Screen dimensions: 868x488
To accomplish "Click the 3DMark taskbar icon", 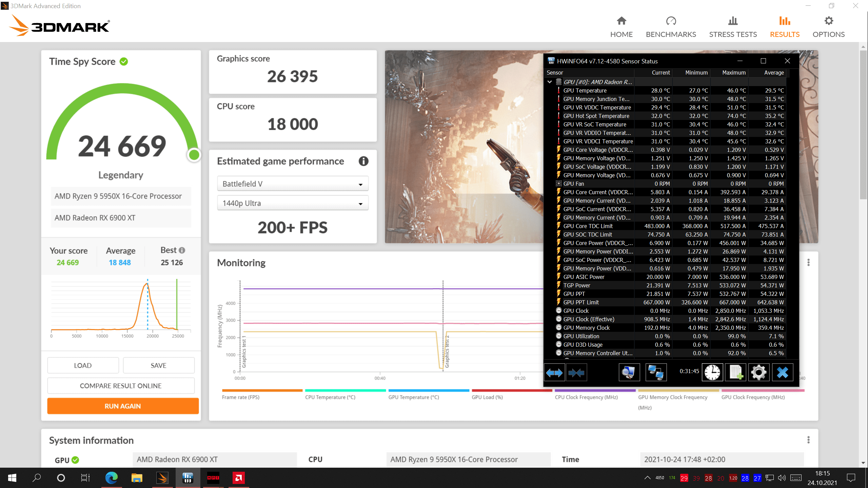I will point(162,478).
